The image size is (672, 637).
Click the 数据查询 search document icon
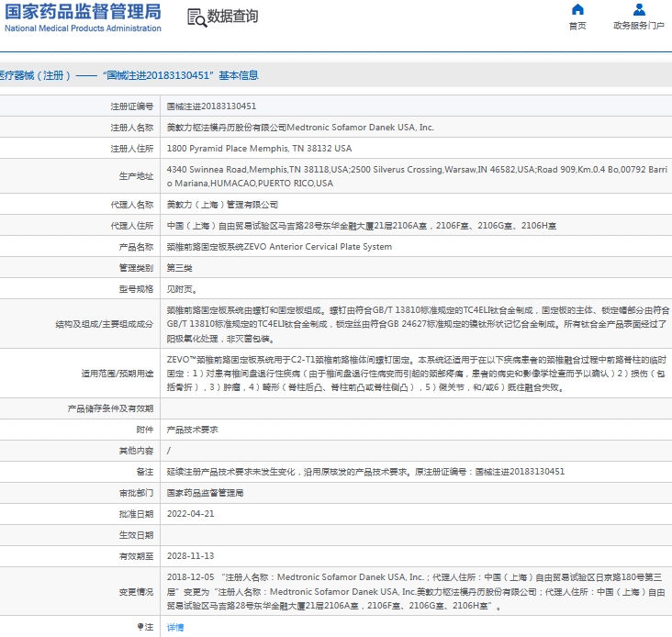coord(197,17)
